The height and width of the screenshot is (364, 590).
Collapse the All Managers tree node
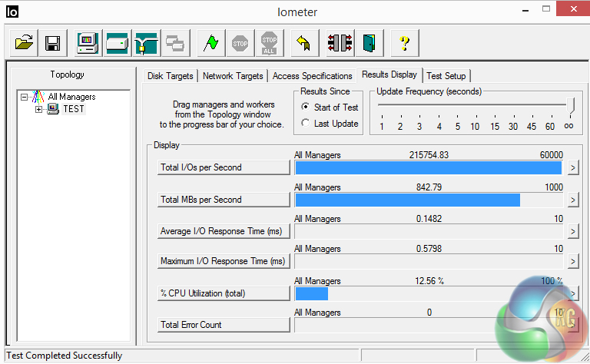tap(24, 97)
